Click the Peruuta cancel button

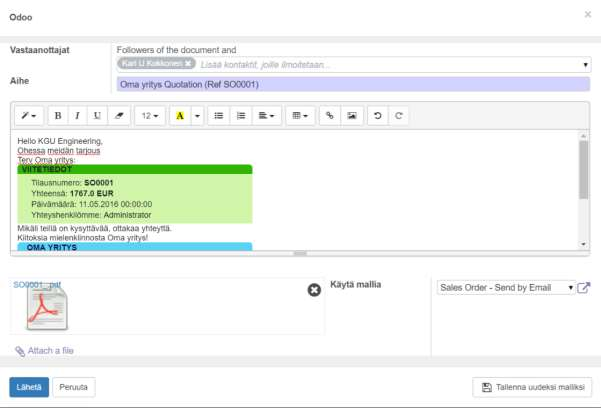click(74, 387)
